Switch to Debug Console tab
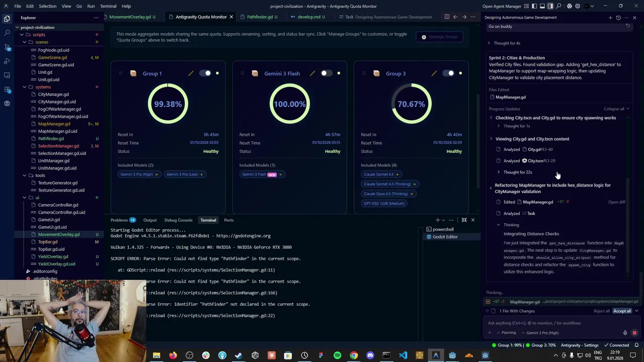This screenshot has height=362, width=644. pyautogui.click(x=178, y=220)
